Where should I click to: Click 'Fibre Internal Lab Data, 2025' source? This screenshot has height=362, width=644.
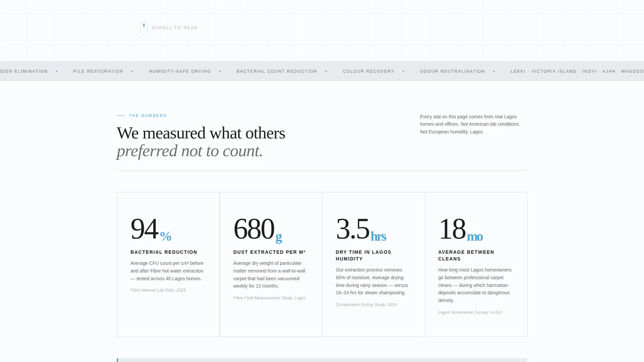158,290
